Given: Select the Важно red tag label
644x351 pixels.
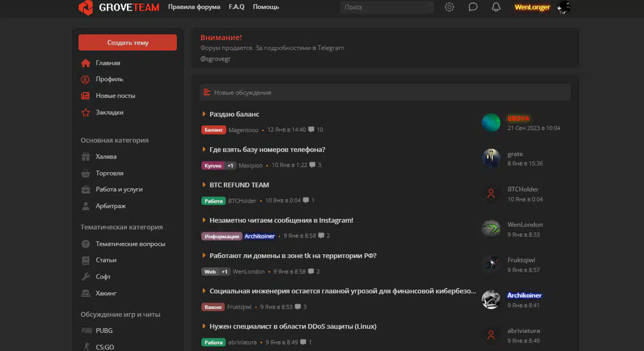Looking at the screenshot, I should pyautogui.click(x=213, y=307).
